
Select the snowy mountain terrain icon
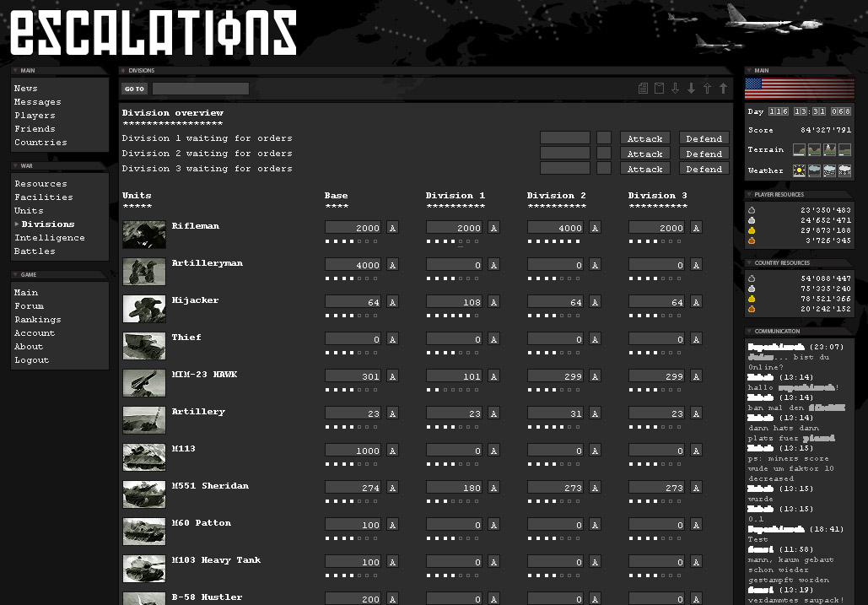tap(829, 149)
